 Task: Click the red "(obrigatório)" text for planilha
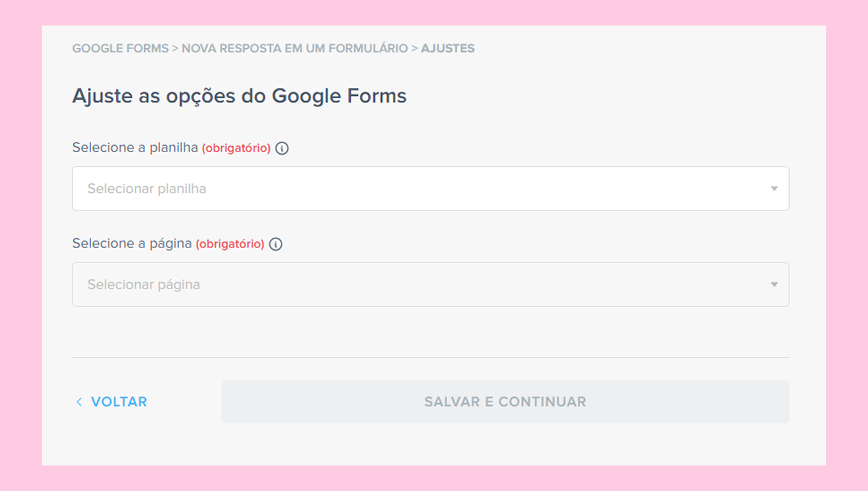click(236, 148)
